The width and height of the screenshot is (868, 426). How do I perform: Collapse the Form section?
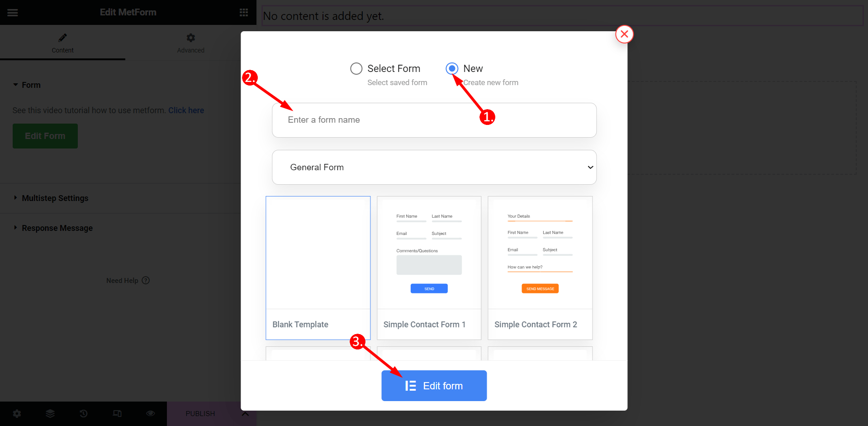tap(27, 85)
